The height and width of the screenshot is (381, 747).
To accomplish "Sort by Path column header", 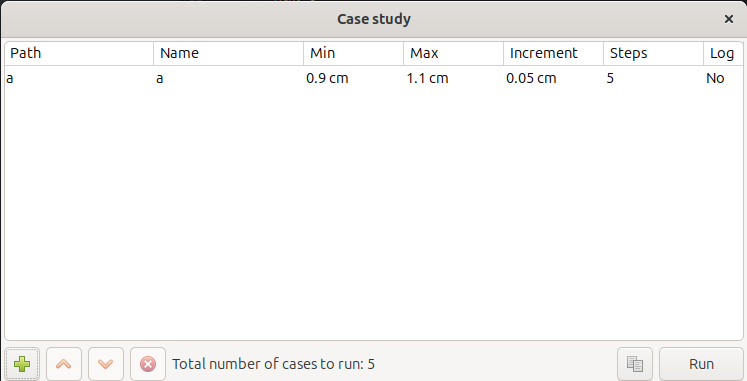I will [x=79, y=53].
